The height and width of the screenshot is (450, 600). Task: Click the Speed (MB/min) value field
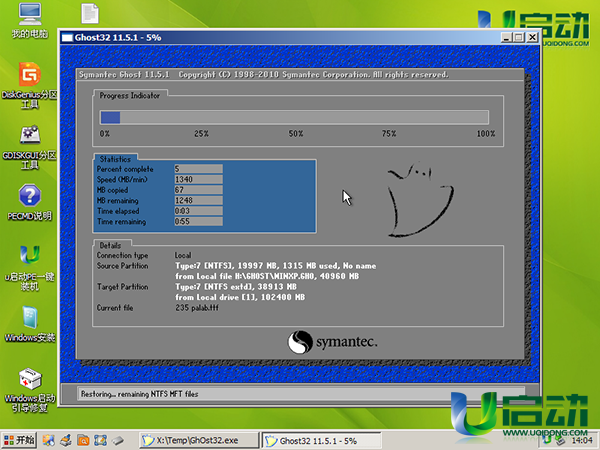pos(196,179)
